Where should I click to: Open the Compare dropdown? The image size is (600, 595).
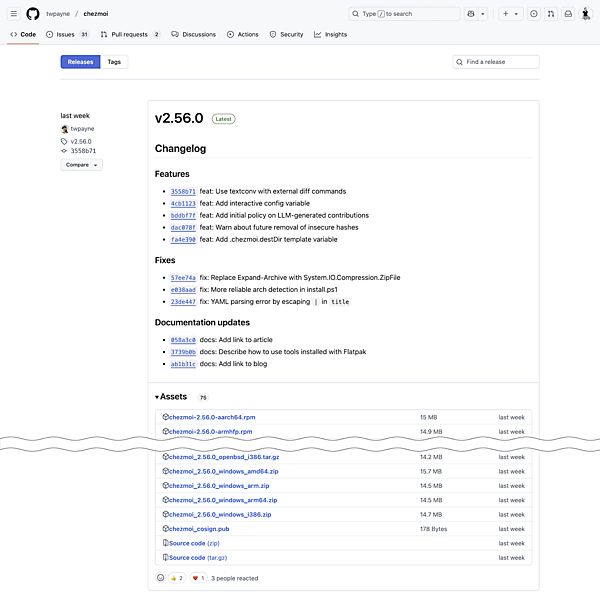click(82, 164)
